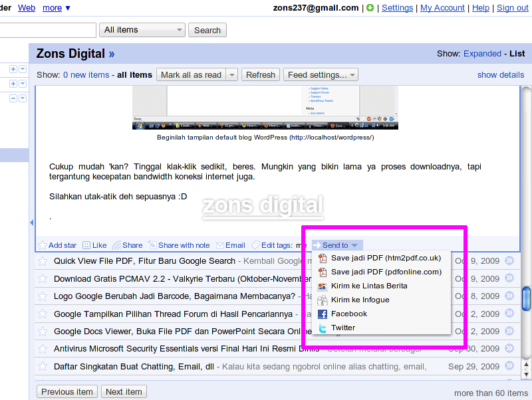The height and width of the screenshot is (400, 532).
Task: Click PDF icon for htm2pdf.co.uk entry
Action: tap(323, 258)
